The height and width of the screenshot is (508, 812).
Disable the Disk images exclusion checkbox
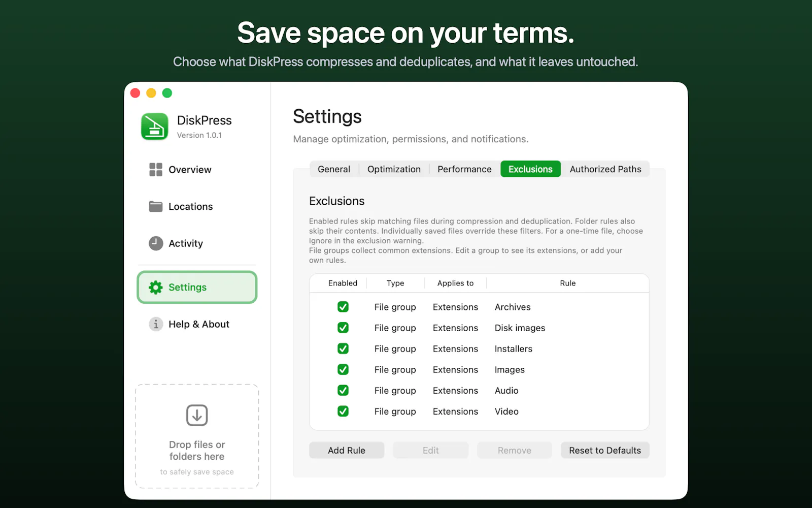click(343, 328)
